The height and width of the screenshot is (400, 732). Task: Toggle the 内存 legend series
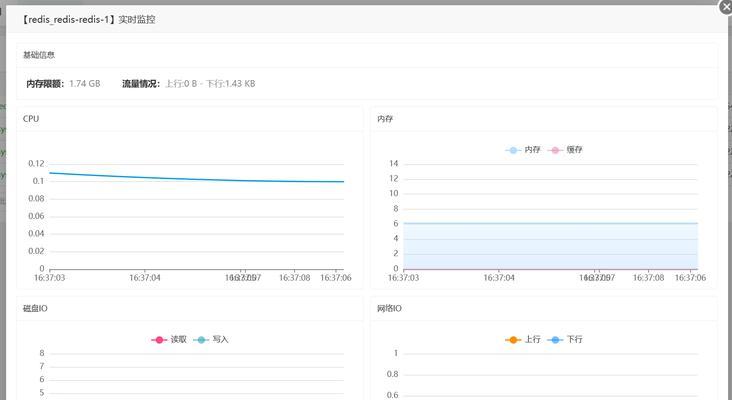(x=523, y=150)
